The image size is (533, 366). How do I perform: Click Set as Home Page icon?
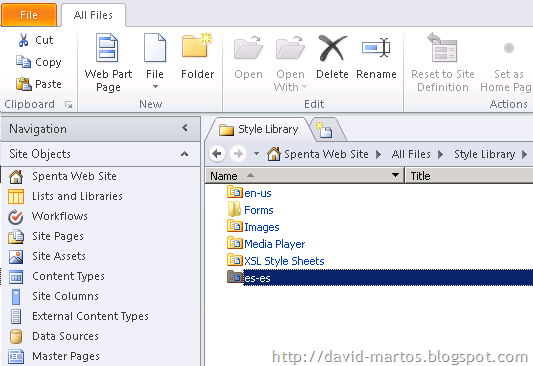pos(509,48)
